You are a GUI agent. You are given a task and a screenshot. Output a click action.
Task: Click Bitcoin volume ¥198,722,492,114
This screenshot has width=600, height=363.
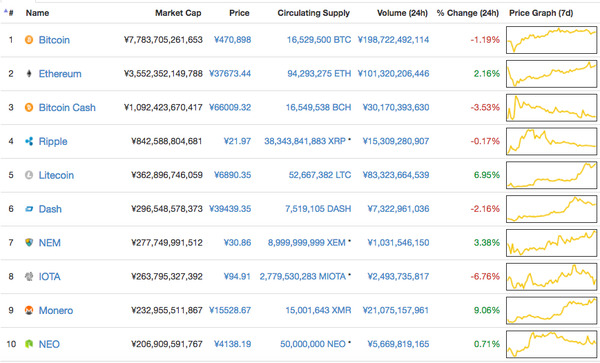(393, 40)
